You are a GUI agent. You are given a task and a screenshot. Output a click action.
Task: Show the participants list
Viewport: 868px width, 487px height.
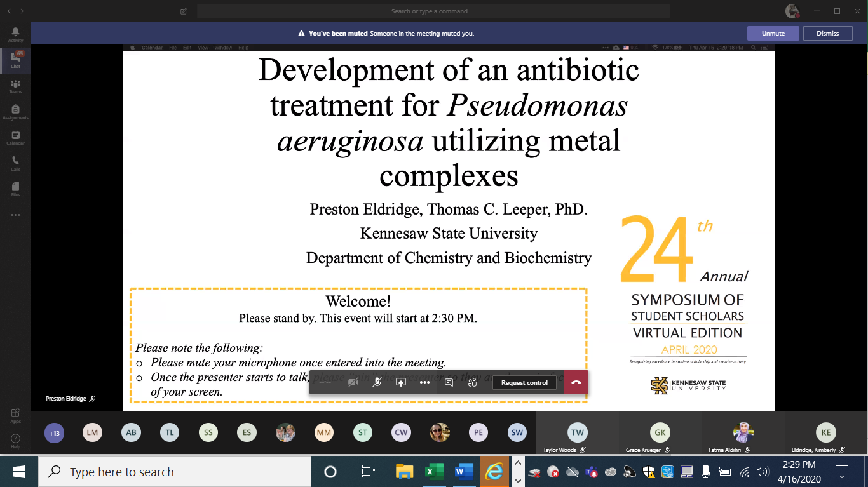(472, 382)
